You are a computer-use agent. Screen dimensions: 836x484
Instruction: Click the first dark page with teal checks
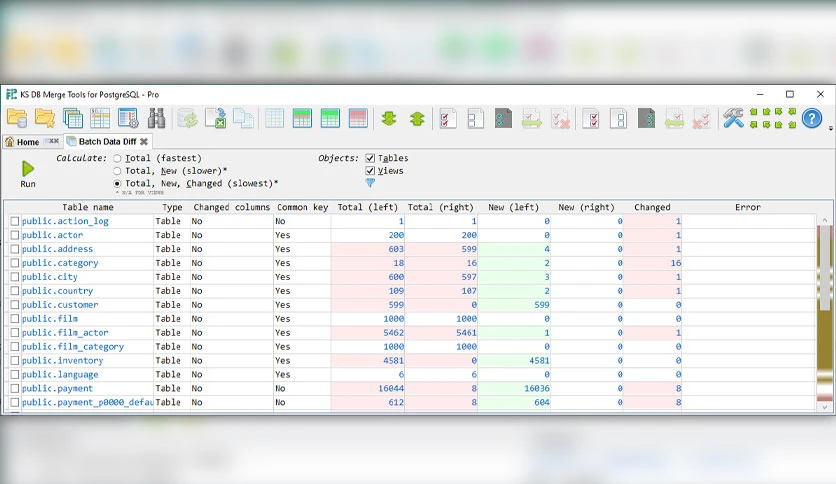pos(503,118)
